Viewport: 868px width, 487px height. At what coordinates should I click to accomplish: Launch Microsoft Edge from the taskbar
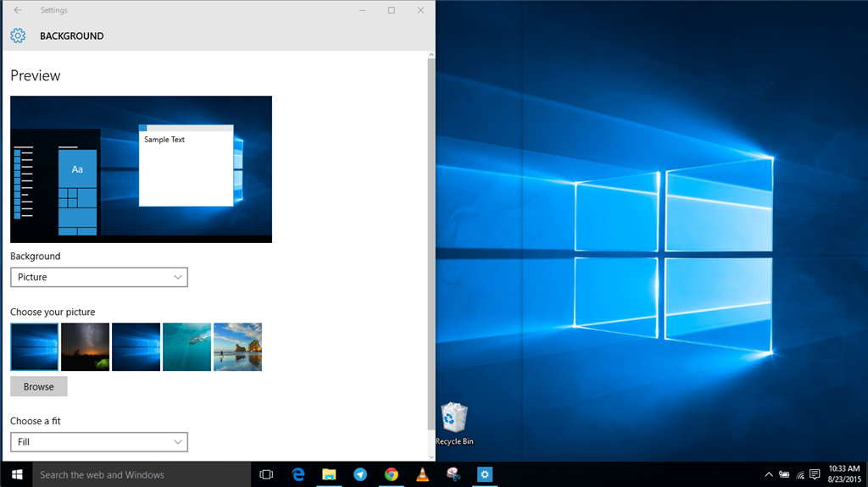[x=298, y=474]
